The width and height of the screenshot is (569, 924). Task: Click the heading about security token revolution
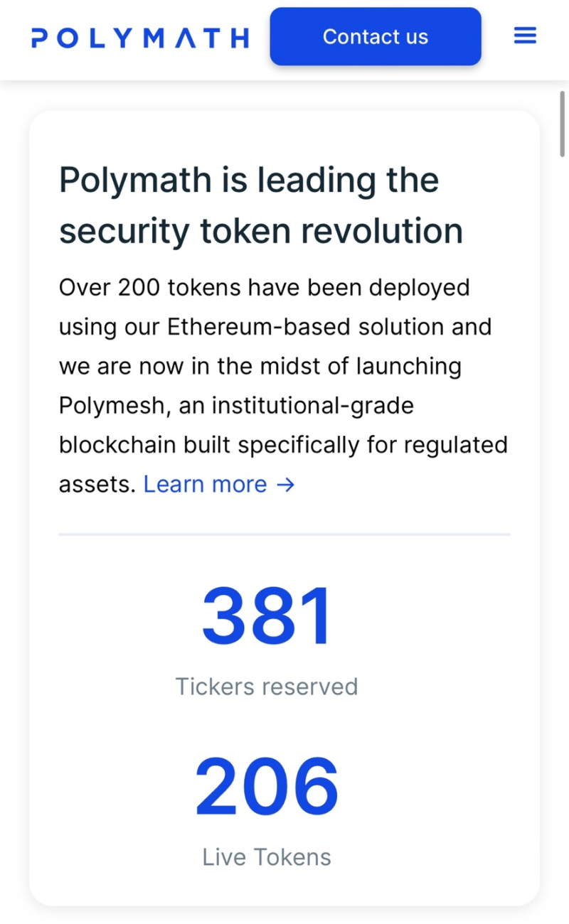click(261, 205)
